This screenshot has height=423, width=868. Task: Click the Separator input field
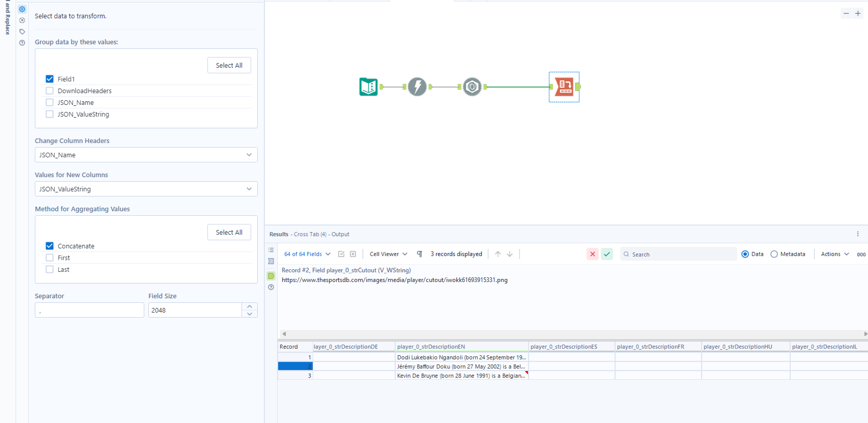pos(89,310)
